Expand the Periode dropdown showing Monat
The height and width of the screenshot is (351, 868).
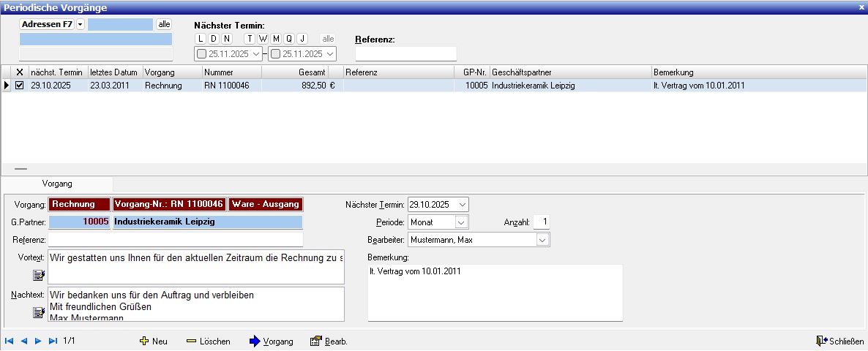tap(461, 222)
